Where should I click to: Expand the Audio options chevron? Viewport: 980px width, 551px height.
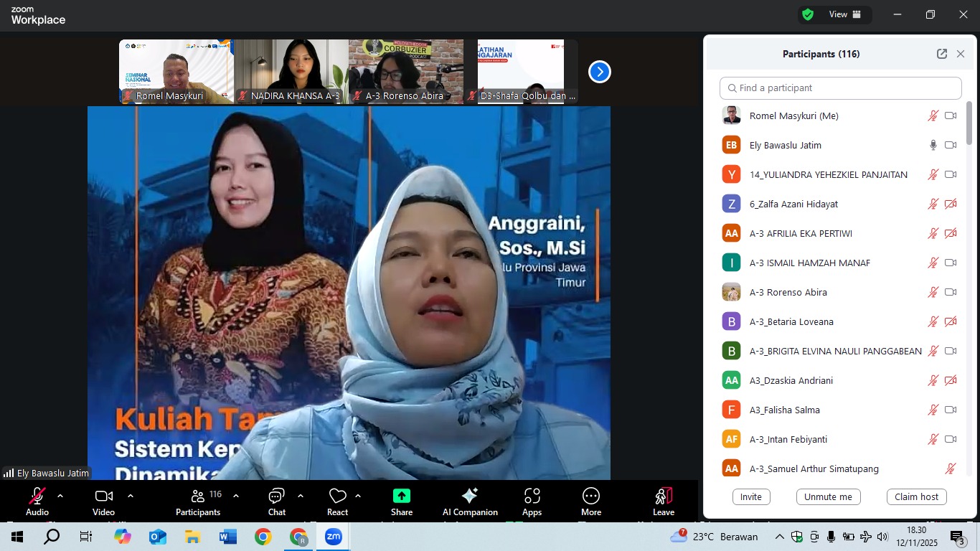click(60, 495)
